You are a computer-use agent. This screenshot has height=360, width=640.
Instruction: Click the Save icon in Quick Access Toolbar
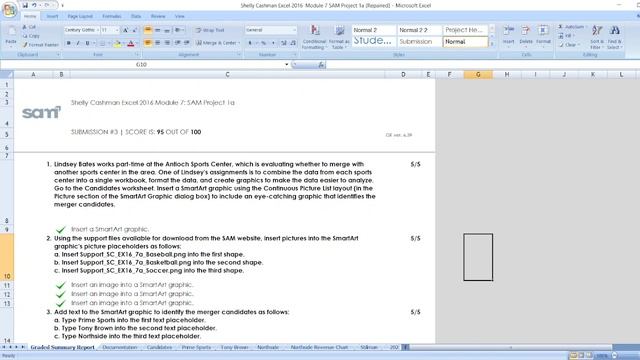tap(25, 5)
